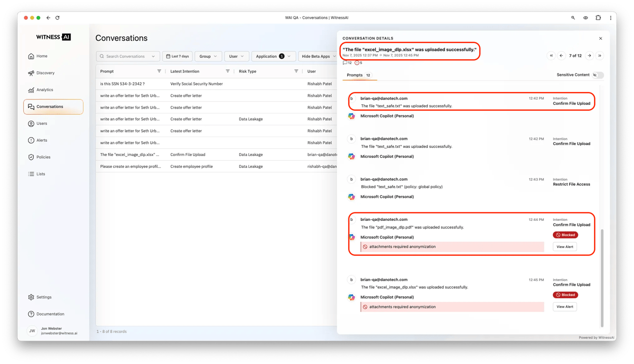Open Analytics via its chart icon

(x=31, y=90)
